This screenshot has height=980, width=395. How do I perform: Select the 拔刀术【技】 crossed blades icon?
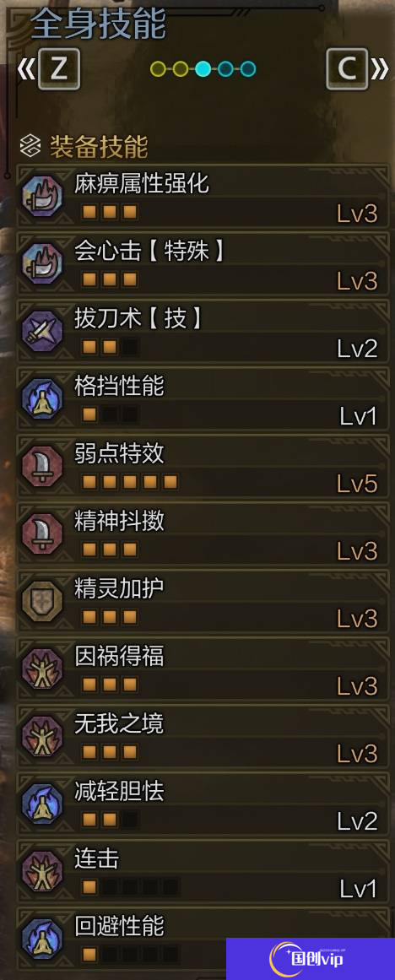coord(42,331)
